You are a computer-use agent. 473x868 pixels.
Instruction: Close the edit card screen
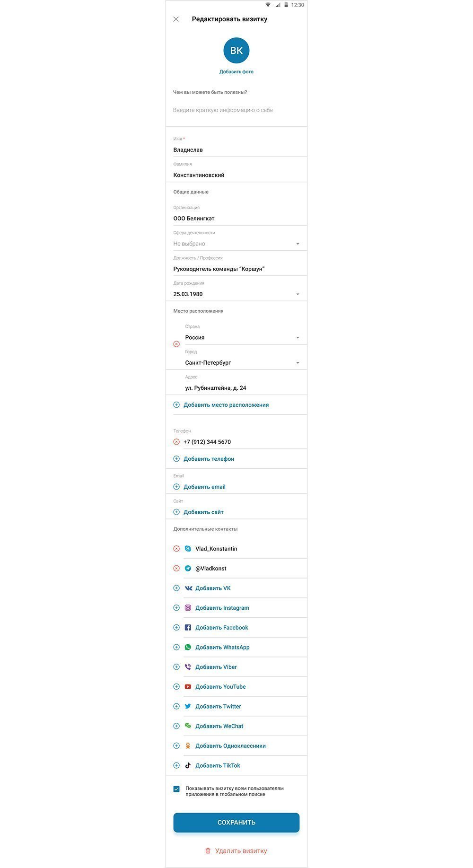click(176, 19)
